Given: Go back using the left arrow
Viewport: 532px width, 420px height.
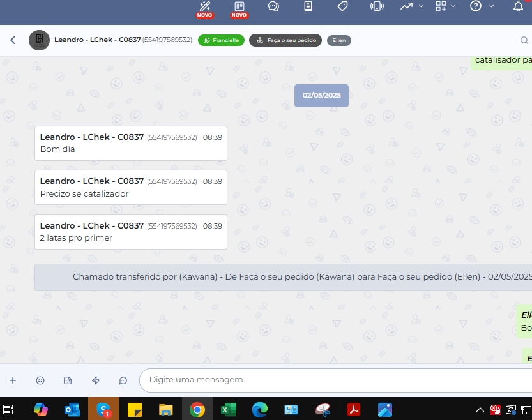Looking at the screenshot, I should click(13, 40).
